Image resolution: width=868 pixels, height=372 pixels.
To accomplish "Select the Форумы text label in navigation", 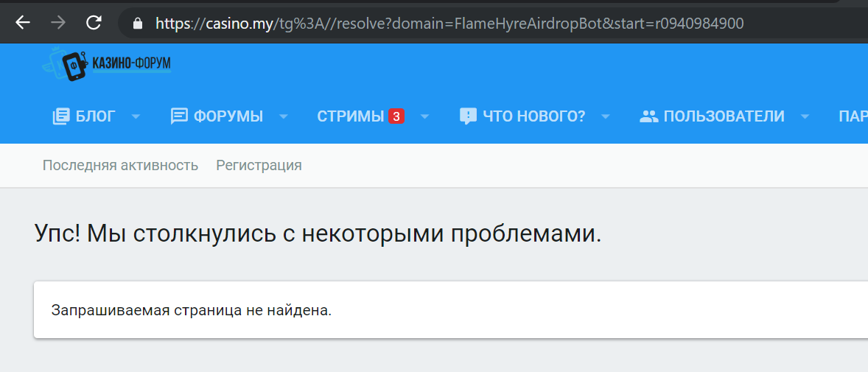I will click(x=228, y=116).
